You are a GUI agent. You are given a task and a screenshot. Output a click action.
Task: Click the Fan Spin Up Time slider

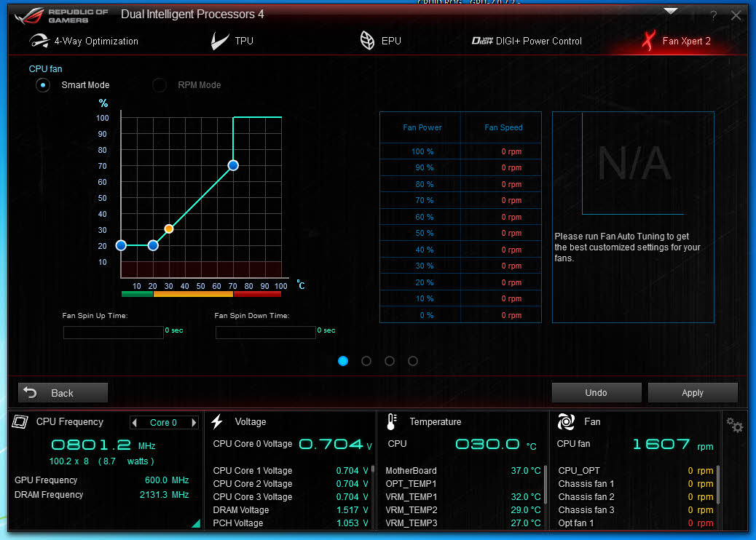click(114, 333)
